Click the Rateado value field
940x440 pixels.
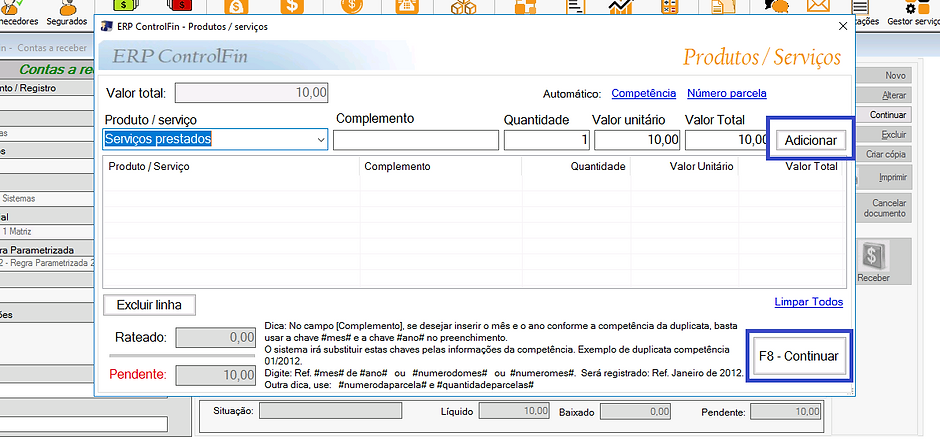(x=216, y=337)
